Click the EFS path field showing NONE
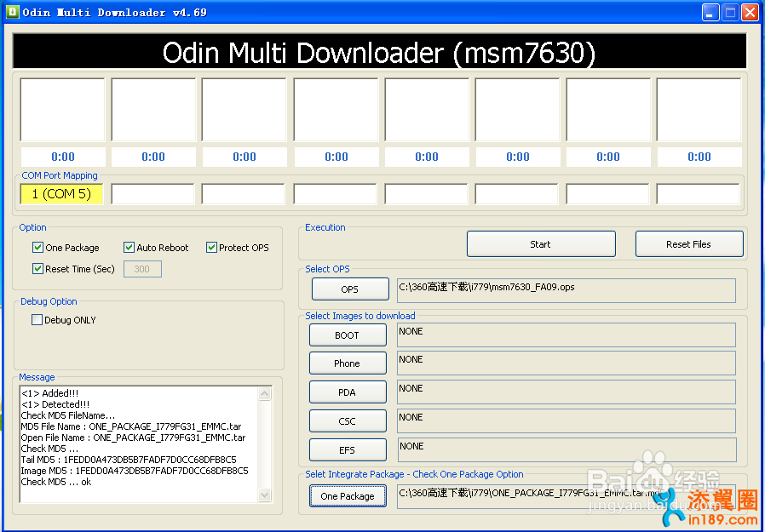 coord(567,449)
